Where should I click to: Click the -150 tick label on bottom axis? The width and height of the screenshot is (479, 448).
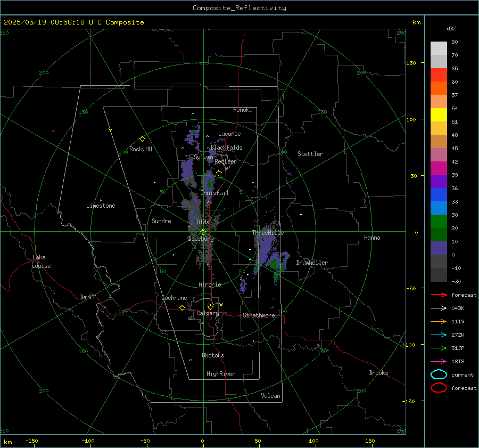[31, 441]
